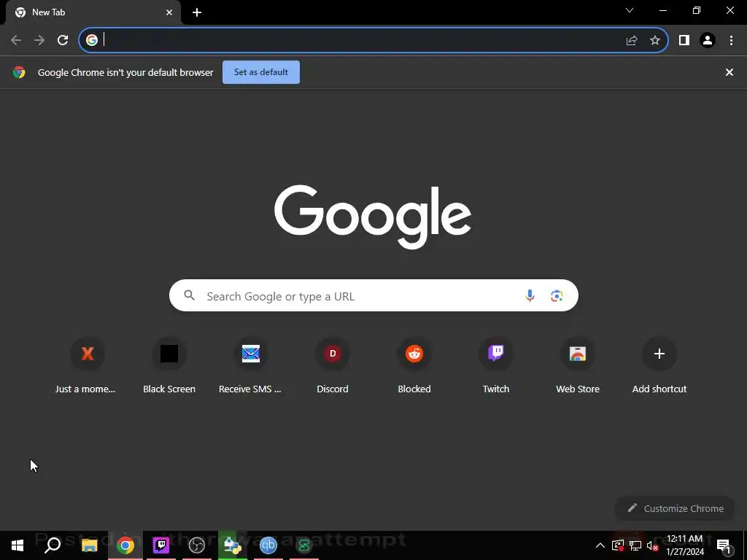This screenshot has height=560, width=747.
Task: Open OBS Studio from the taskbar
Action: pos(197,545)
